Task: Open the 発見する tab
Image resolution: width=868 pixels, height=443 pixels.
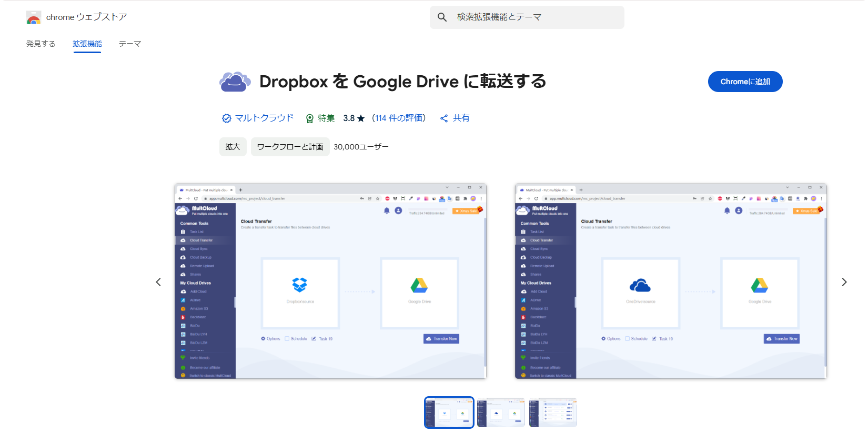Action: [x=41, y=44]
